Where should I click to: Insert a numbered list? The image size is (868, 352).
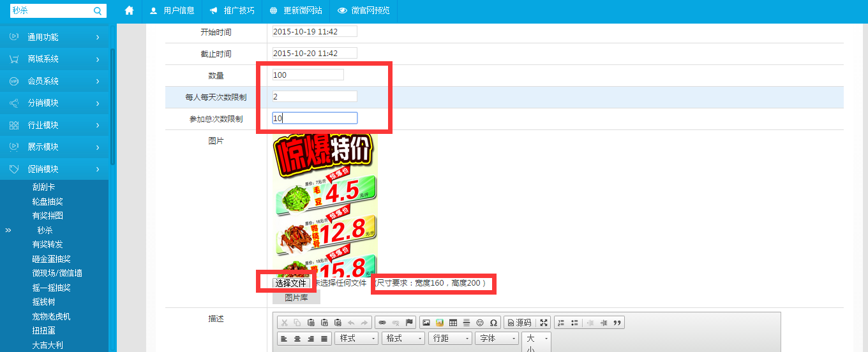pyautogui.click(x=561, y=323)
